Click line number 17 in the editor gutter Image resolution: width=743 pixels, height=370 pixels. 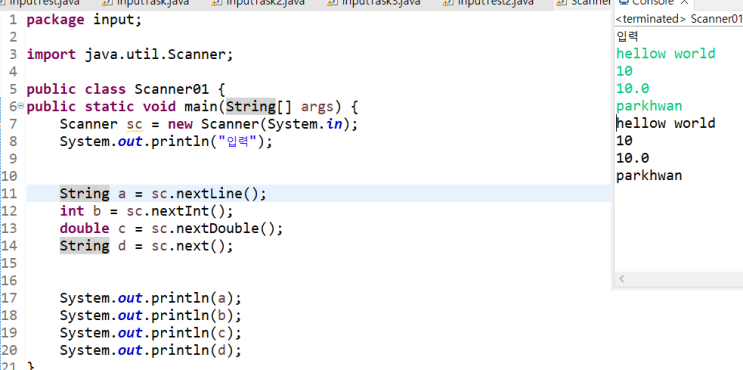pyautogui.click(x=9, y=298)
